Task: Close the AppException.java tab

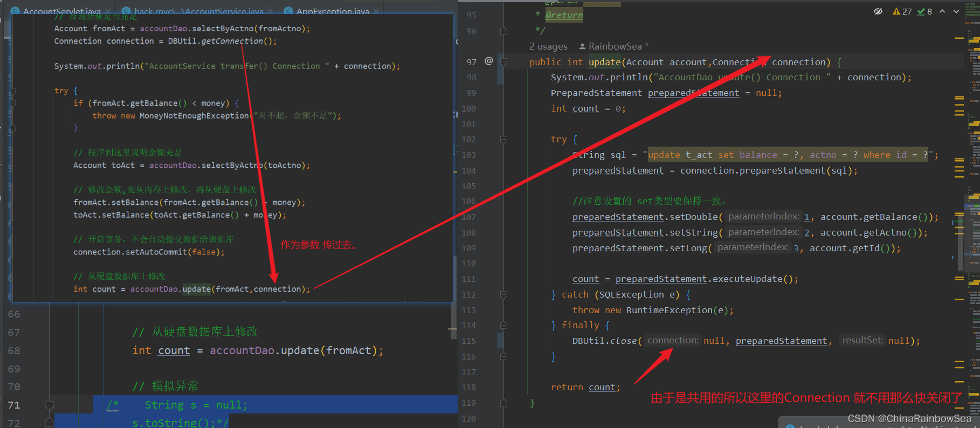Action: pos(376,11)
